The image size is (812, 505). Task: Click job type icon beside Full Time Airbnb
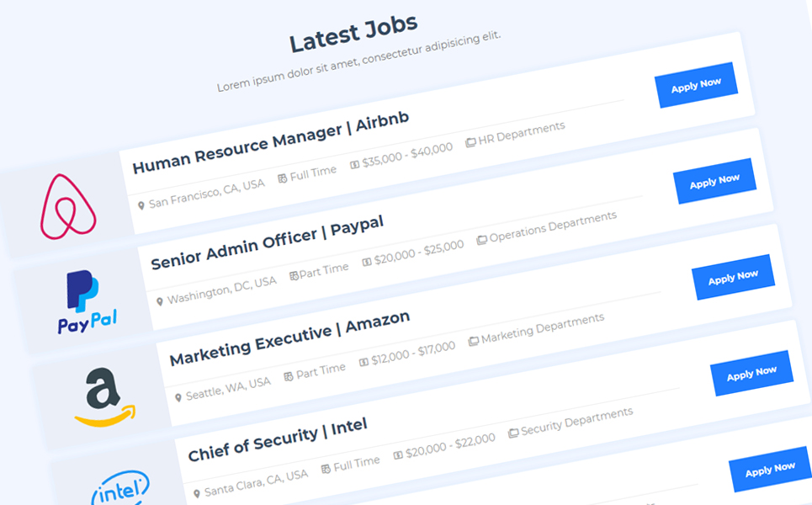tap(282, 178)
